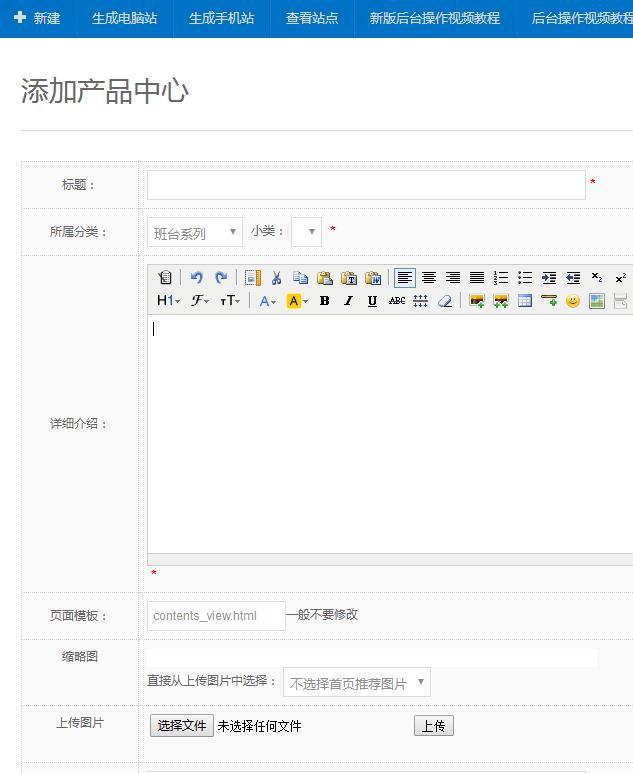Select 查看站点 in the top navigation
This screenshot has height=773, width=633.
pos(311,18)
